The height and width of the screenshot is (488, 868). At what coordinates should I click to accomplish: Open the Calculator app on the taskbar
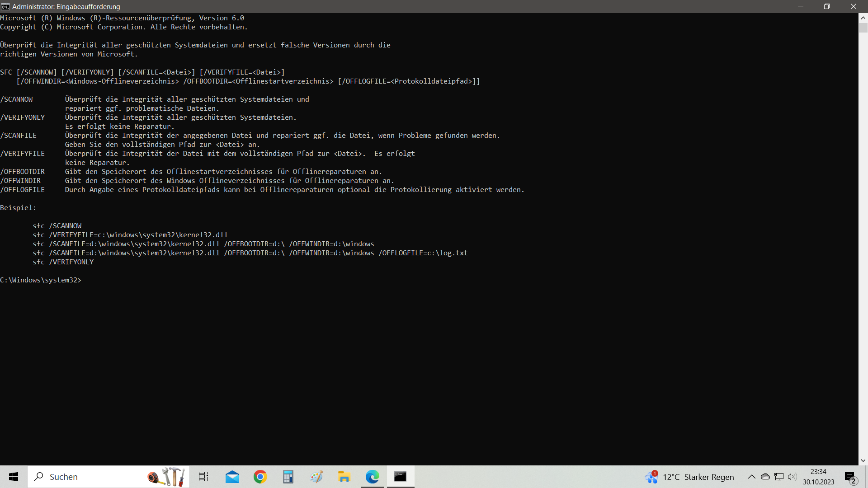(x=288, y=477)
